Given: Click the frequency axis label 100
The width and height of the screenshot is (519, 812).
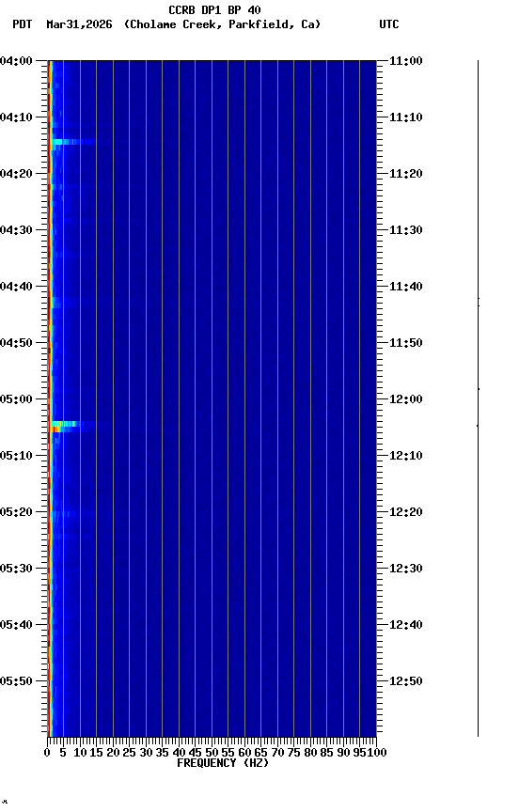Looking at the screenshot, I should tap(378, 753).
